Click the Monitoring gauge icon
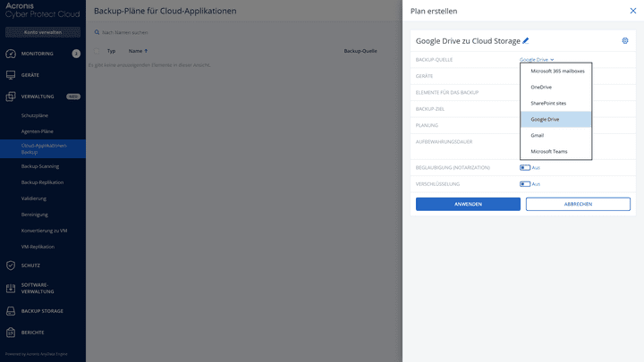Viewport: 644px width, 362px height. tap(11, 54)
